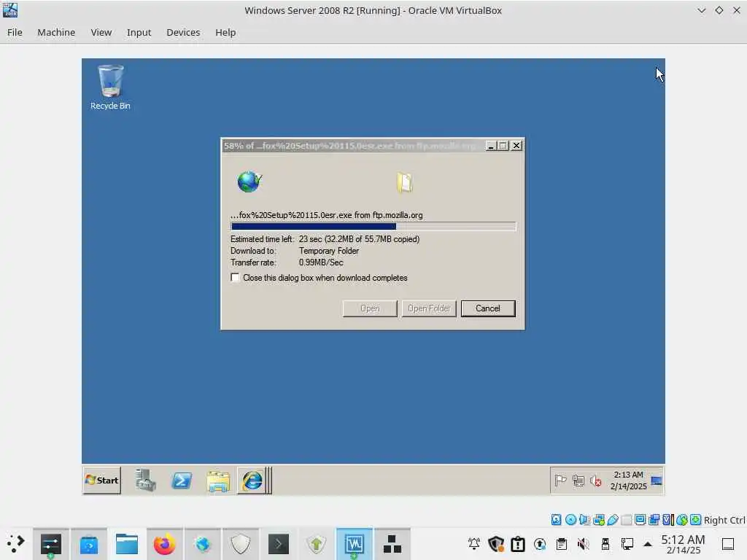Click VirtualBox recording indicator
This screenshot has width=747, height=560.
click(x=654, y=519)
